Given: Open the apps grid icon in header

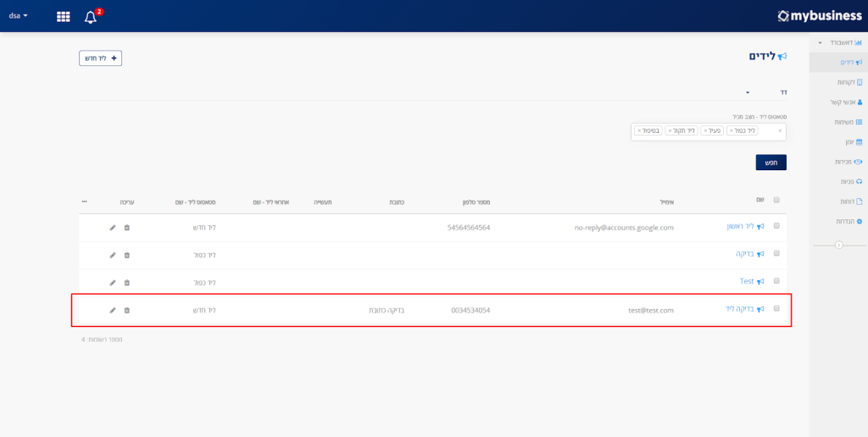Looking at the screenshot, I should [64, 17].
